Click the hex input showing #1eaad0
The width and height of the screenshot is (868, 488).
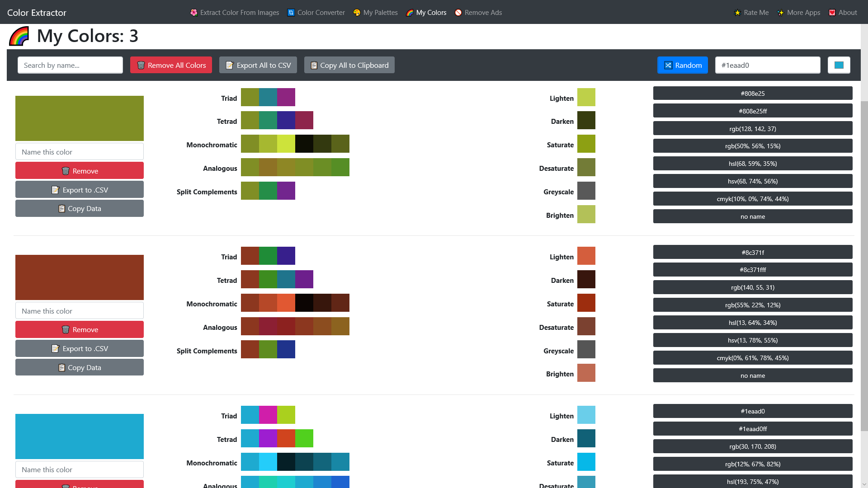pyautogui.click(x=768, y=65)
